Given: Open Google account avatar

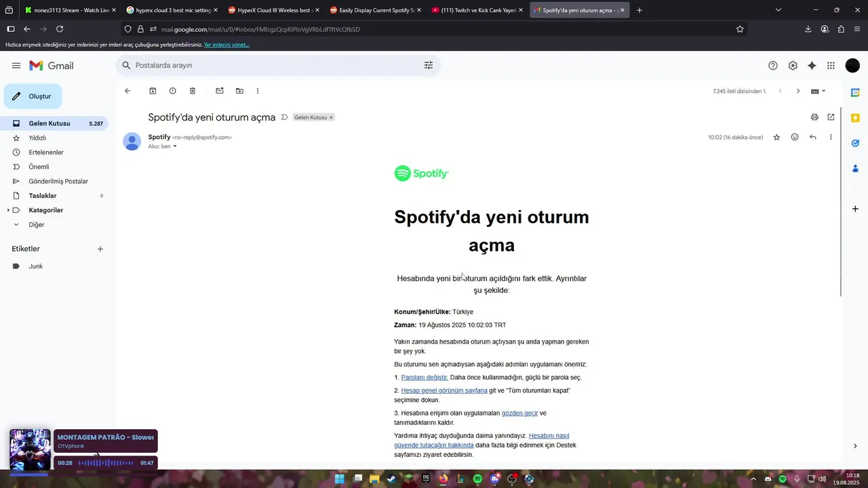Looking at the screenshot, I should (x=852, y=66).
